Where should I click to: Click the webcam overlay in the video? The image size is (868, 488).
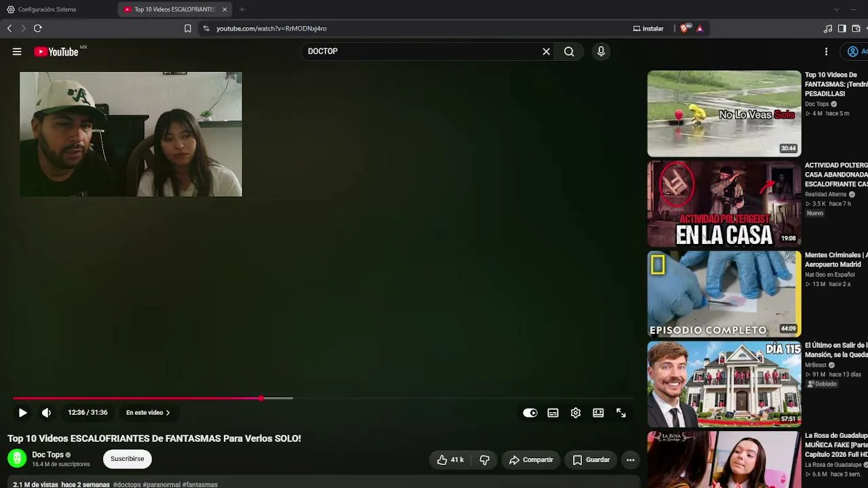pyautogui.click(x=131, y=134)
